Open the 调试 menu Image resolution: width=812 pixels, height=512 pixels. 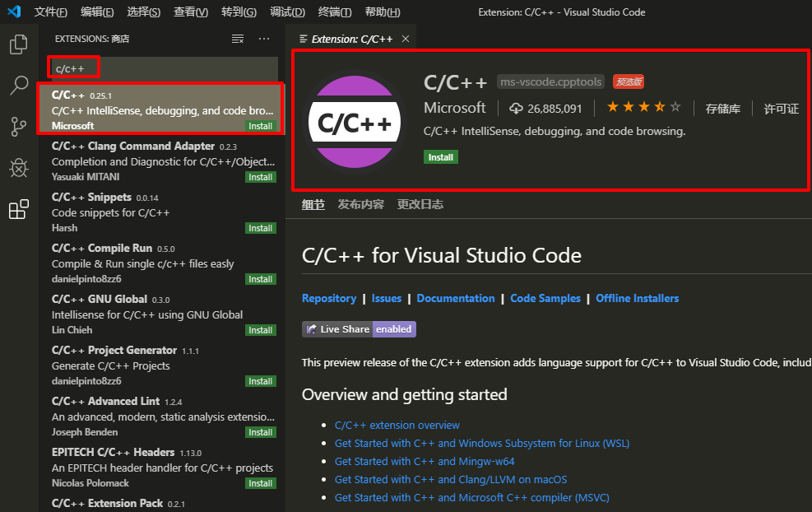288,12
